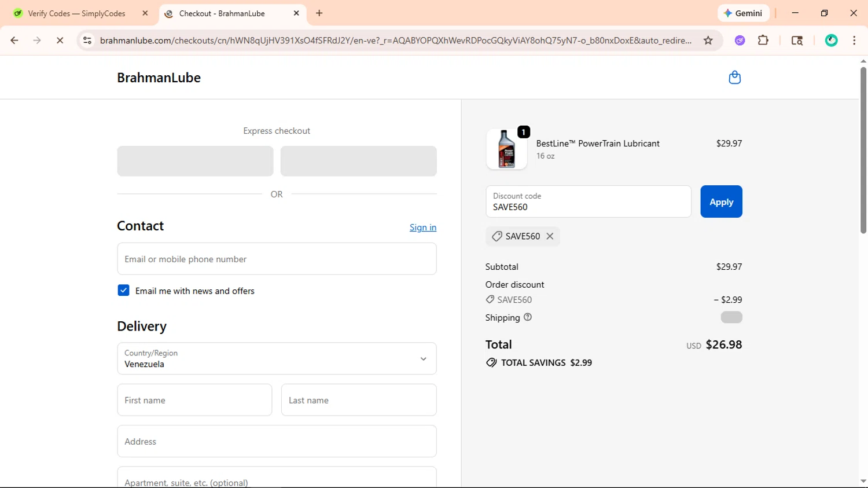Focus the Apartment, suite field
The image size is (868, 488).
click(x=277, y=478)
